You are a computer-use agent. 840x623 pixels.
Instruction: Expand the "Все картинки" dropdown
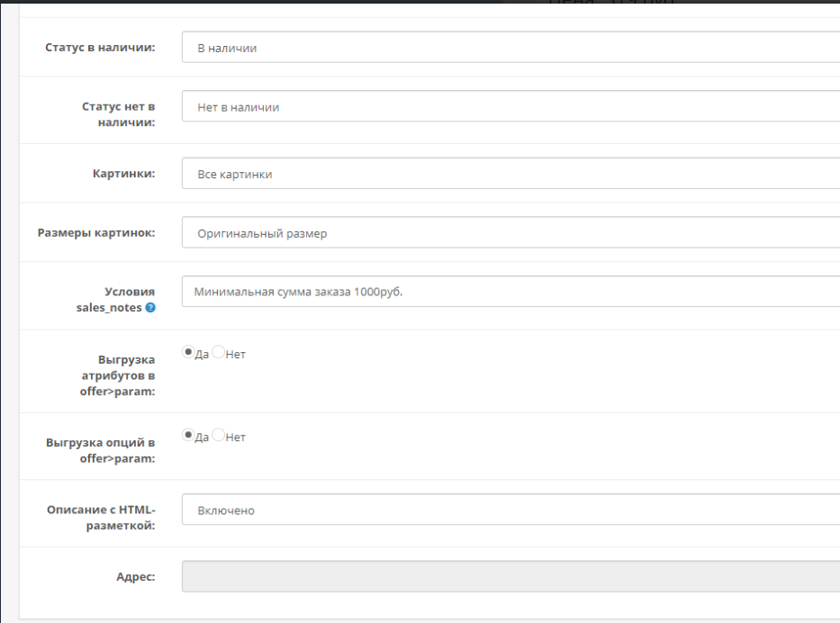(x=510, y=174)
